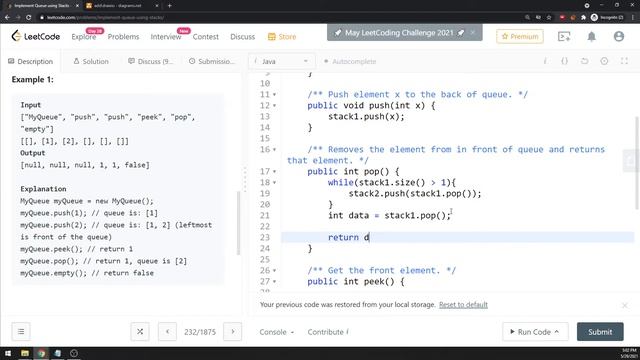Close the code restored notice

[624, 305]
